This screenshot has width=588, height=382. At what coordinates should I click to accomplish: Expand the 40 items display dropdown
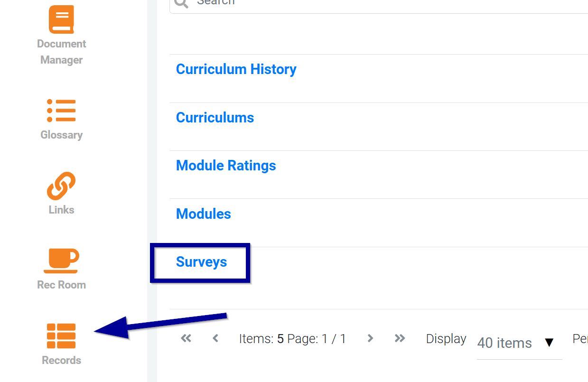(519, 343)
